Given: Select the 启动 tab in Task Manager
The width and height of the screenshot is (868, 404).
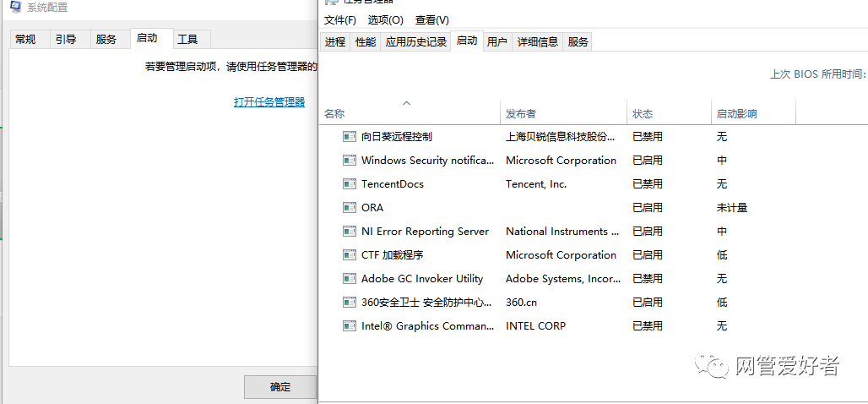Looking at the screenshot, I should (x=467, y=41).
